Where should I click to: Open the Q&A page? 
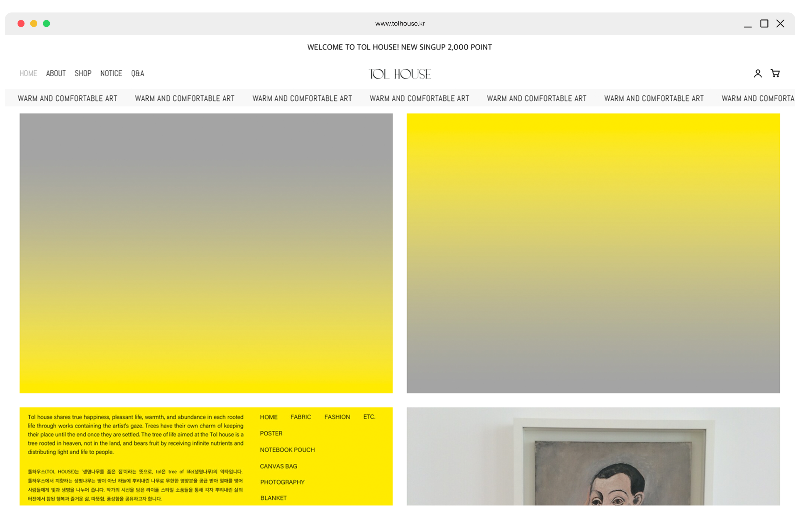coord(138,73)
